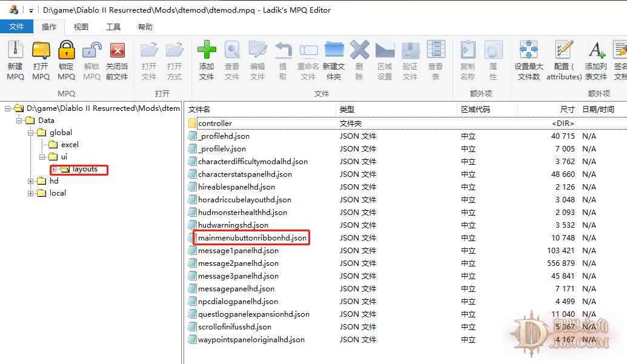Viewport: 627px width, 364px height.
Task: Select the layouts folder in the tree
Action: [85, 169]
